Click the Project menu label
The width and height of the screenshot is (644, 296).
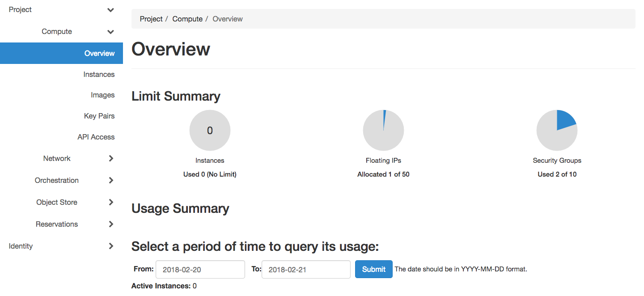tap(20, 9)
